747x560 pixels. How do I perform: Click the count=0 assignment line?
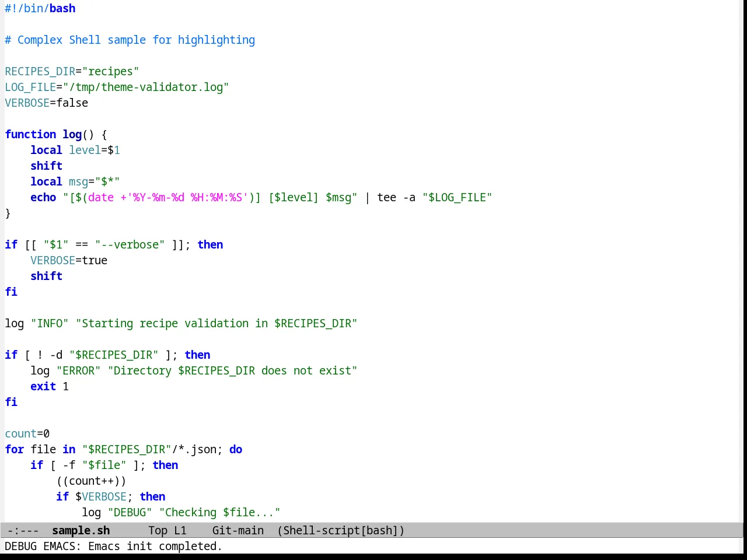(27, 433)
